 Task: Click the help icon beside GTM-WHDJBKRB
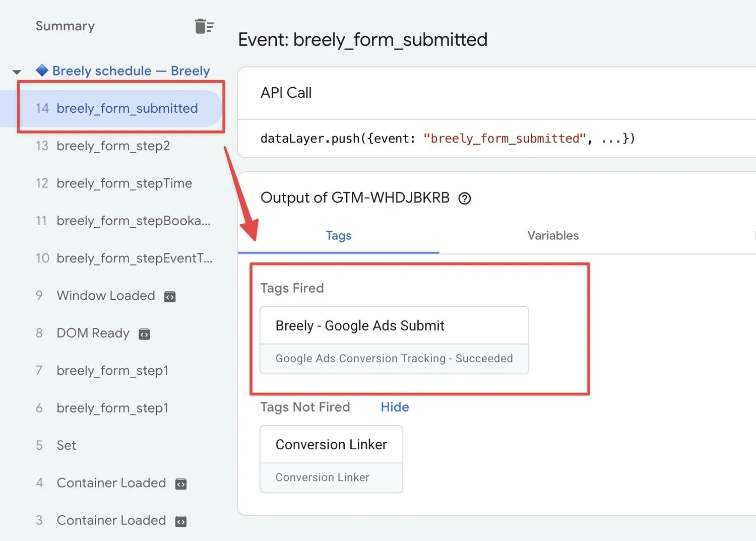[465, 198]
